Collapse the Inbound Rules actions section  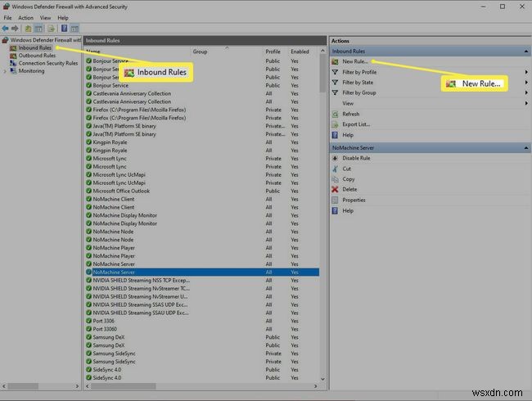coord(526,52)
